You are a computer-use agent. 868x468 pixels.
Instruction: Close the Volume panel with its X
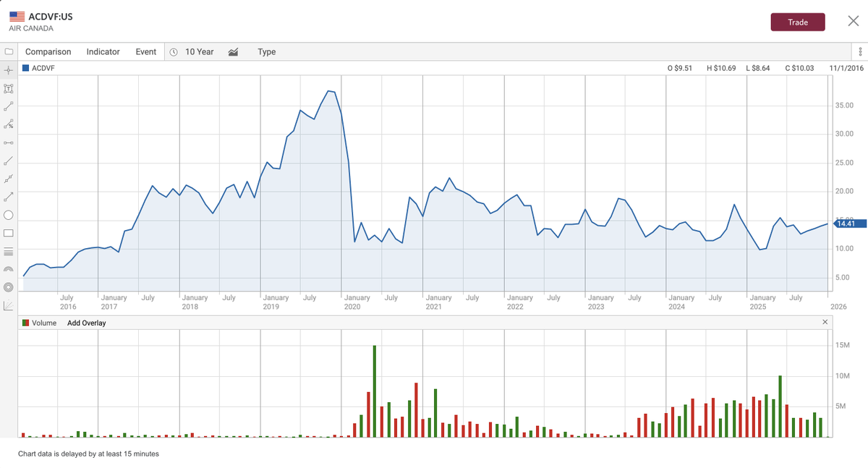[x=825, y=322]
